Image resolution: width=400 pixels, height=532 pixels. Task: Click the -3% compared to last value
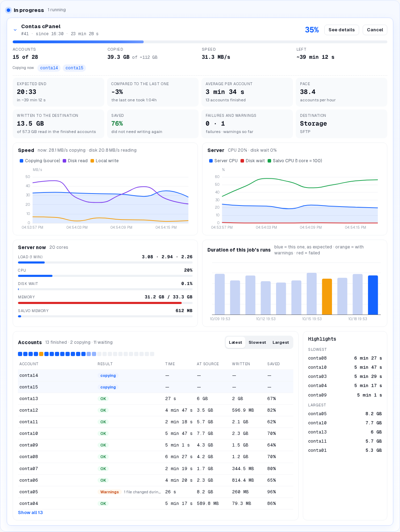117,92
